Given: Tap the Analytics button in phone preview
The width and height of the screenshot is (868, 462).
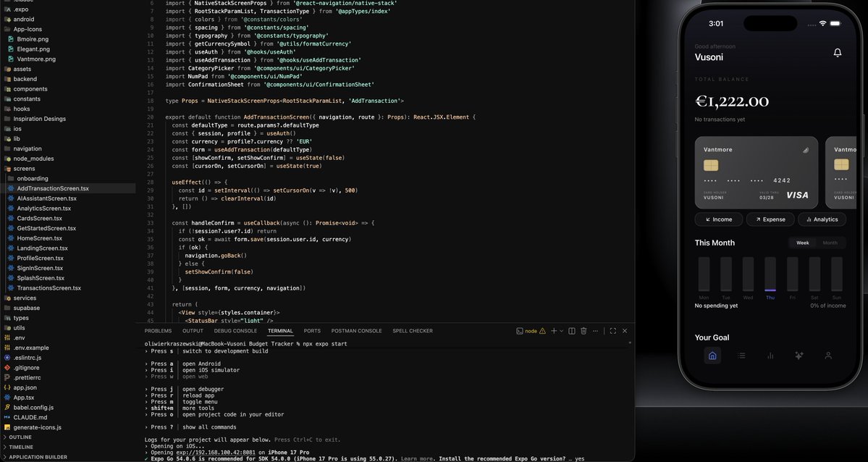Looking at the screenshot, I should (822, 219).
